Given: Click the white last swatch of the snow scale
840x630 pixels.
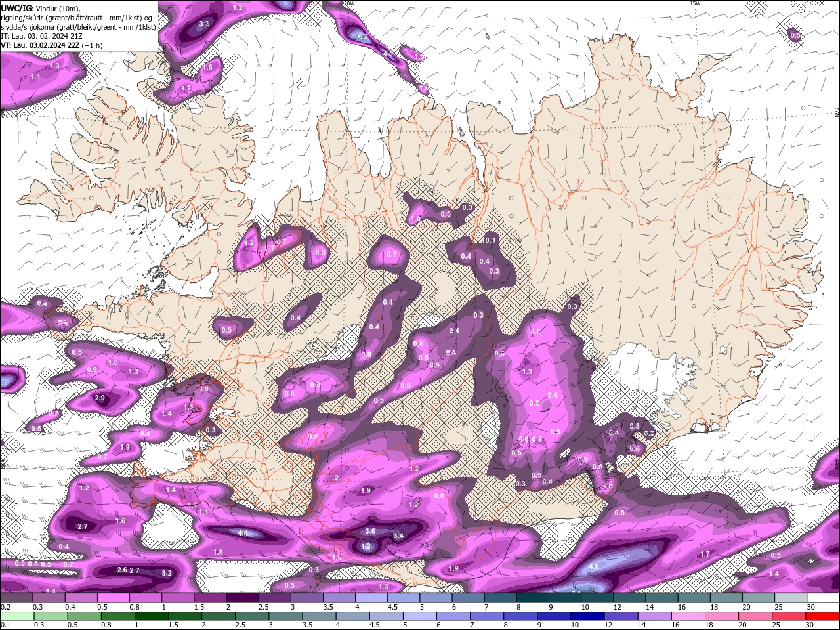Looking at the screenshot, I should [823, 598].
